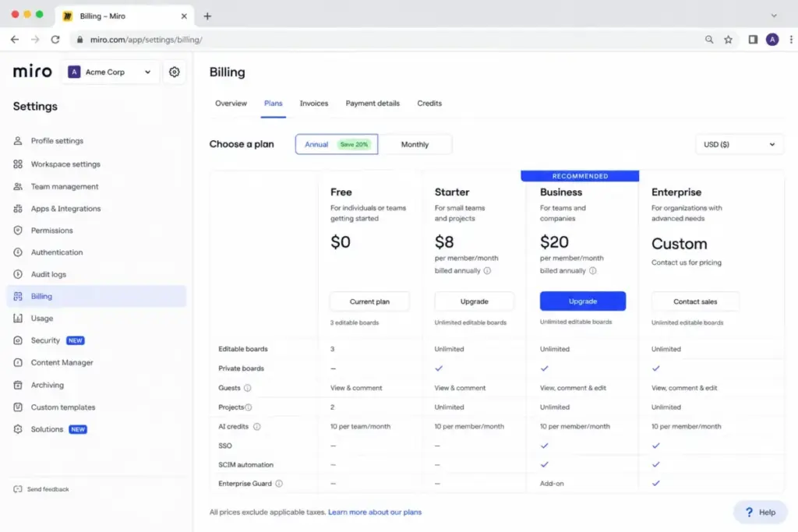Click the Permissions shield icon
This screenshot has height=532, width=798.
tap(18, 231)
